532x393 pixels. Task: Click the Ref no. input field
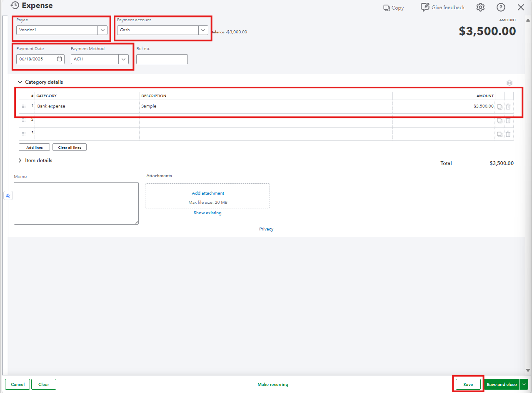162,59
